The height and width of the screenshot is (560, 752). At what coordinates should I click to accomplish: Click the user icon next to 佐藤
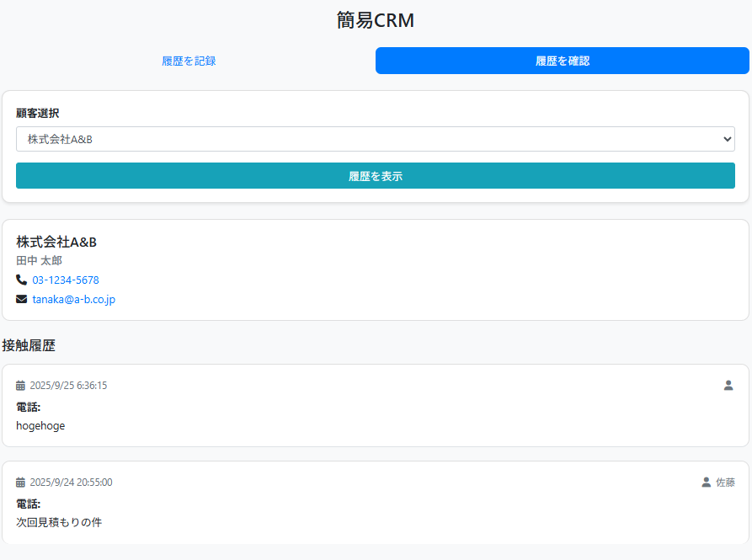coord(706,483)
